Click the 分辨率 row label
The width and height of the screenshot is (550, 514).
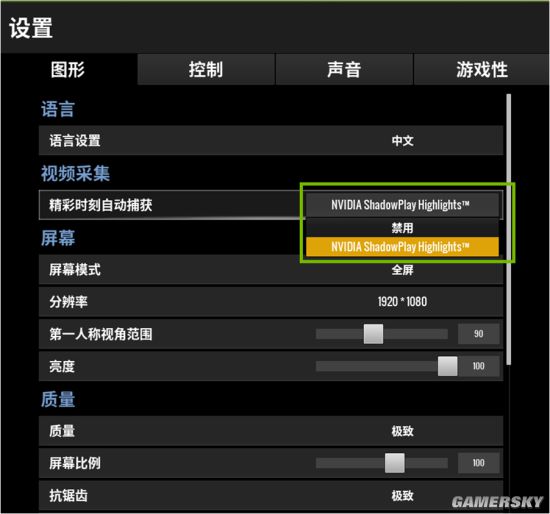tap(68, 302)
